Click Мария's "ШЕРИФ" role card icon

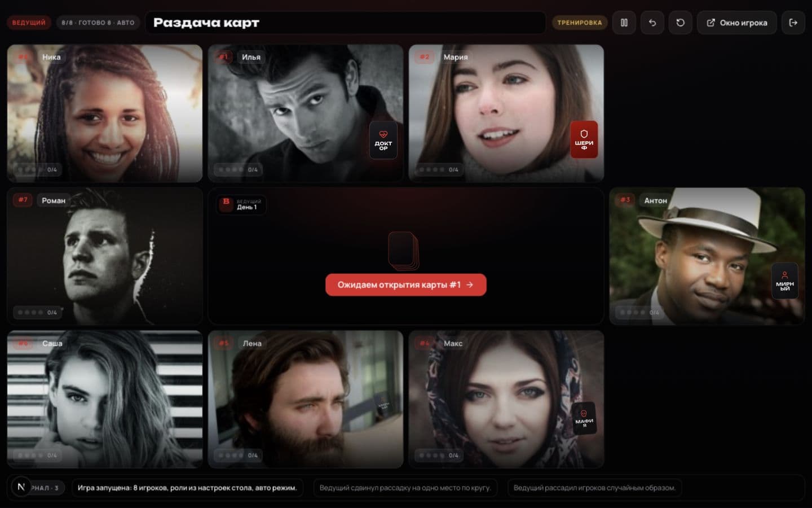tap(584, 139)
